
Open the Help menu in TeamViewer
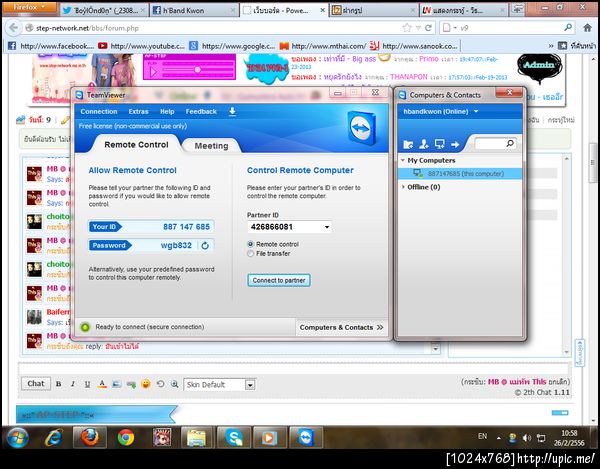(167, 112)
